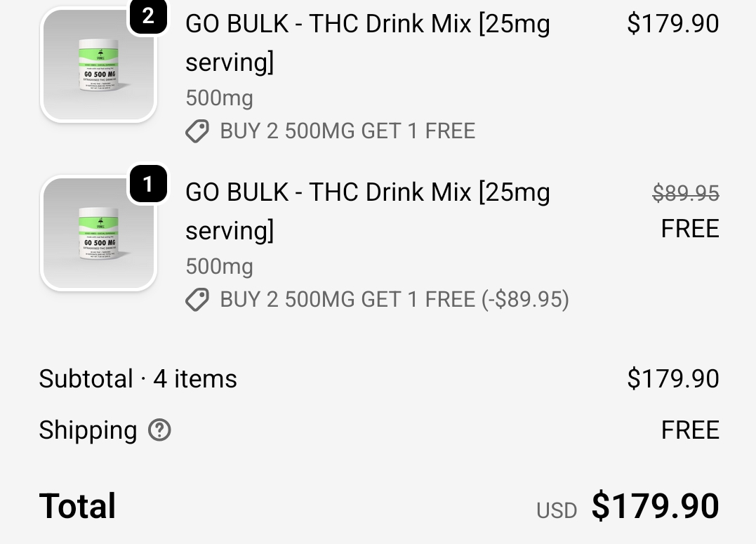This screenshot has width=756, height=544.
Task: Click the free GO BULK product title
Action: 367,211
